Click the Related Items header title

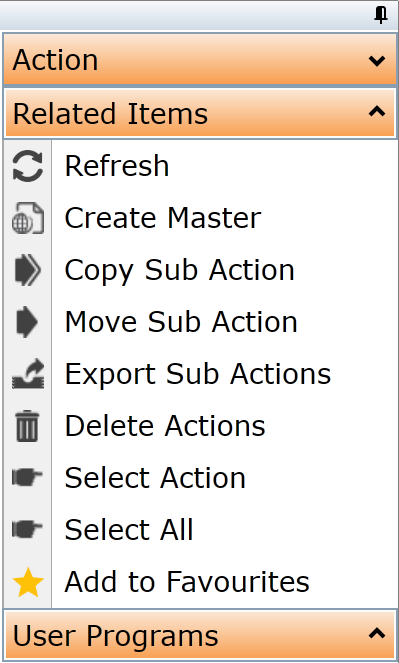[x=110, y=114]
